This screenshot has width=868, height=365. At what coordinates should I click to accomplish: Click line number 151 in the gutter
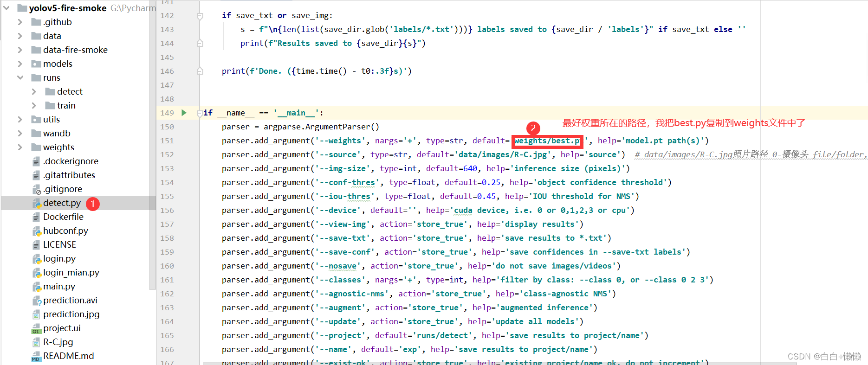click(x=167, y=141)
